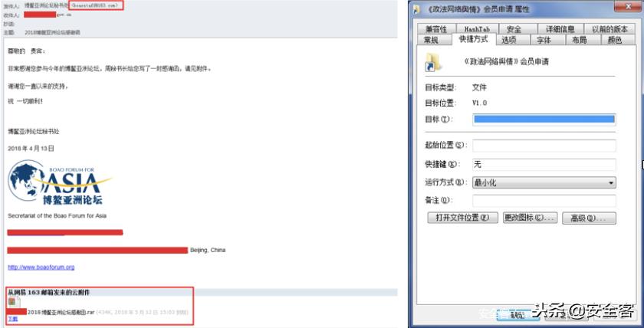The image size is (644, 328).
Task: Open the www.boaoforum.org link
Action: pos(41,267)
